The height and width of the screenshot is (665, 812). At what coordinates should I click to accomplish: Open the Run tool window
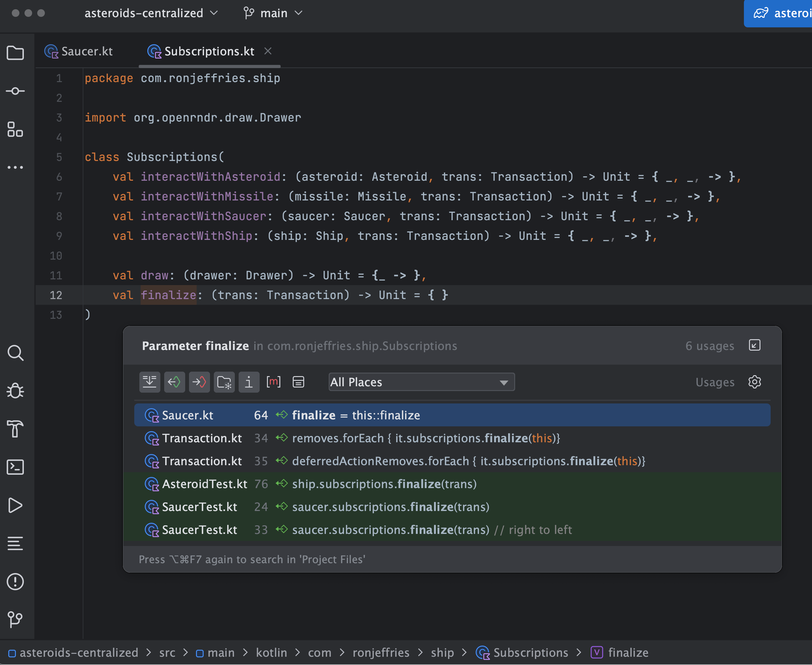pos(15,505)
